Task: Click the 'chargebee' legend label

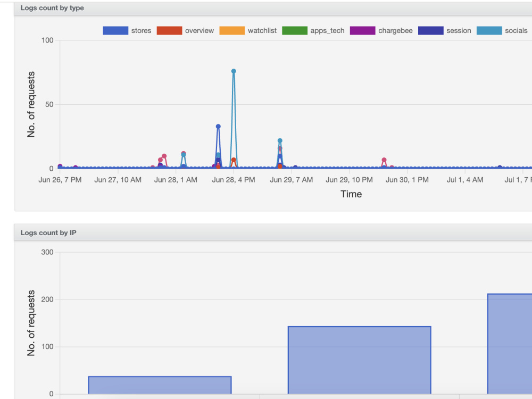Action: point(396,30)
